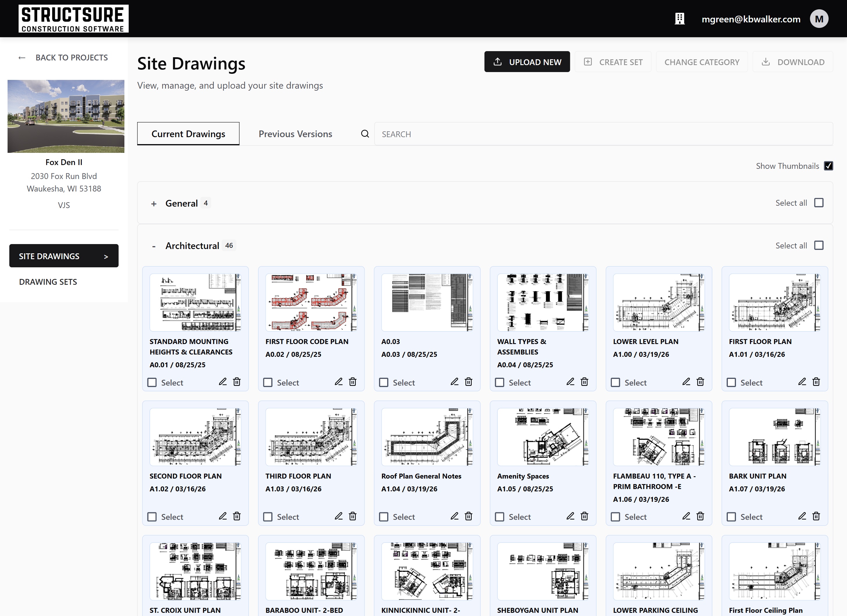
Task: Switch to Current Drawings tab
Action: pos(188,134)
